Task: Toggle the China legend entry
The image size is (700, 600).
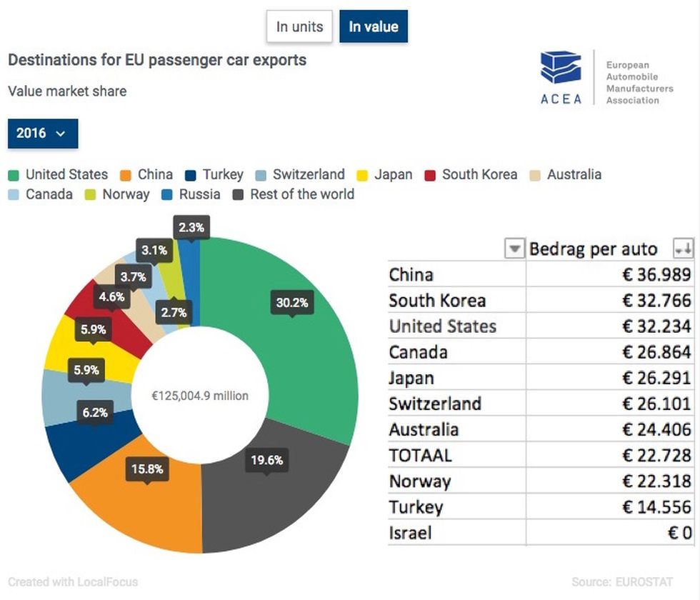Action: click(146, 174)
